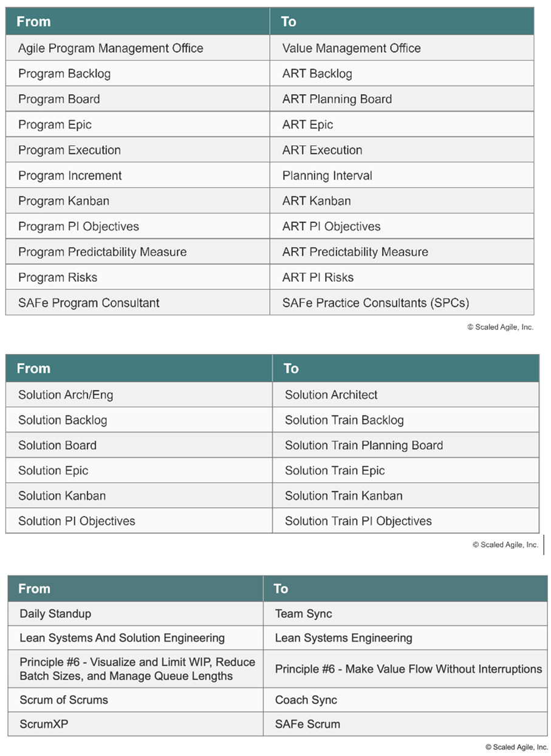The image size is (551, 756).
Task: Click the 'Agile Program Management Office' cell
Action: click(138, 48)
